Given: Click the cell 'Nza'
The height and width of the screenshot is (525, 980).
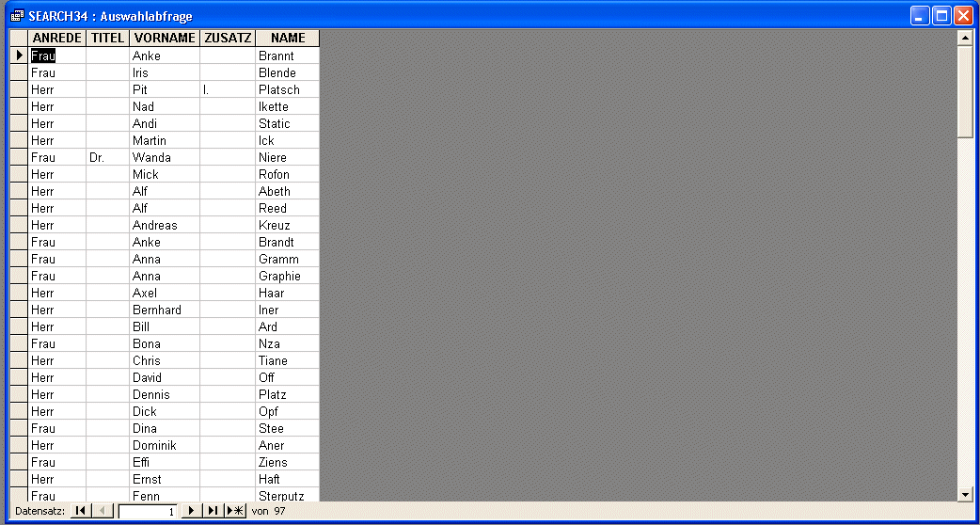Looking at the screenshot, I should [x=288, y=343].
